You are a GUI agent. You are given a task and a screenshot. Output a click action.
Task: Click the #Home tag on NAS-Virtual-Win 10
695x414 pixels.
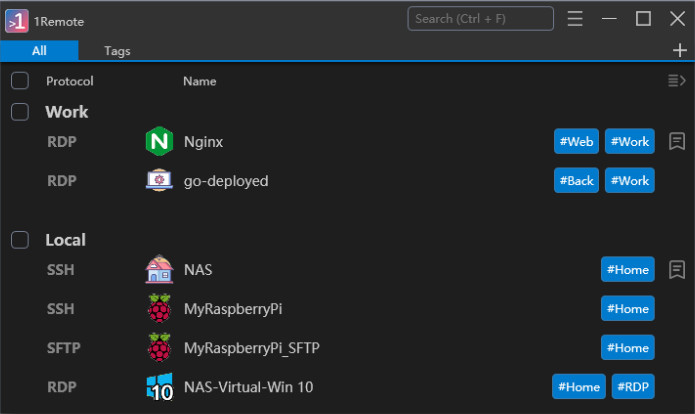[x=579, y=387]
